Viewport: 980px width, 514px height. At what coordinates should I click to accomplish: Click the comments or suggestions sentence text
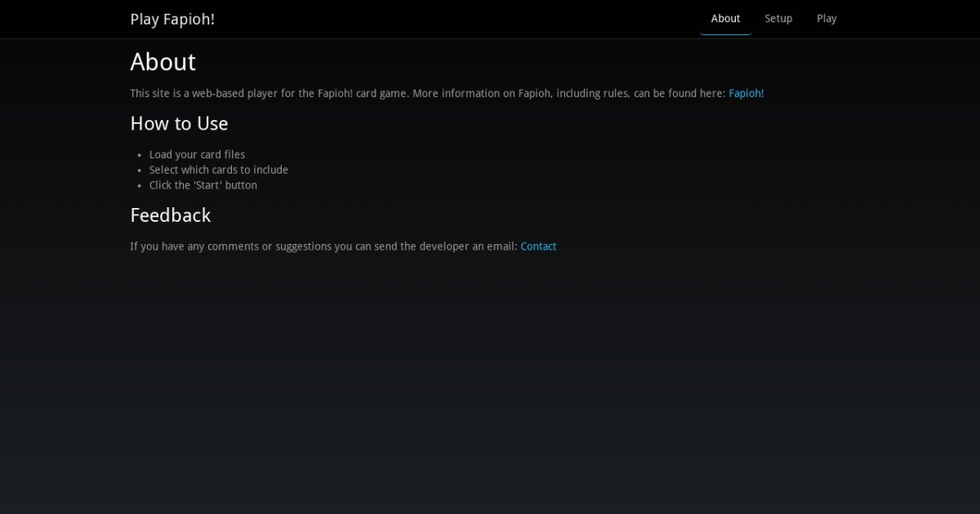[323, 246]
